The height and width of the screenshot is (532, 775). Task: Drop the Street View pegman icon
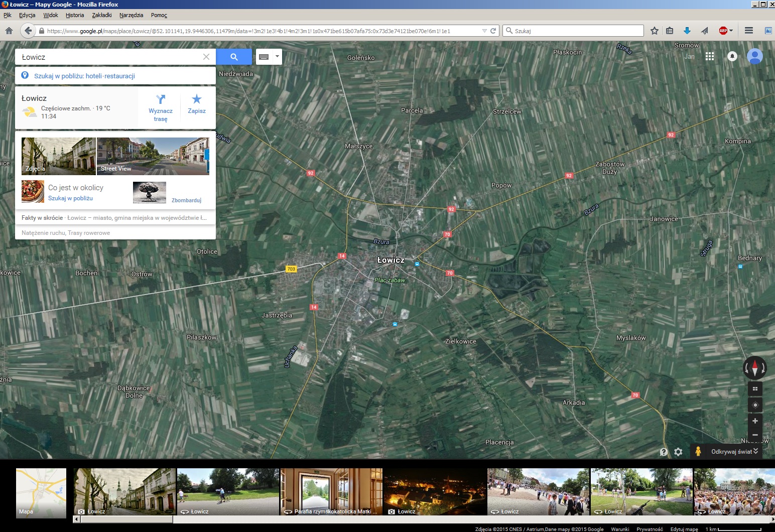(698, 451)
